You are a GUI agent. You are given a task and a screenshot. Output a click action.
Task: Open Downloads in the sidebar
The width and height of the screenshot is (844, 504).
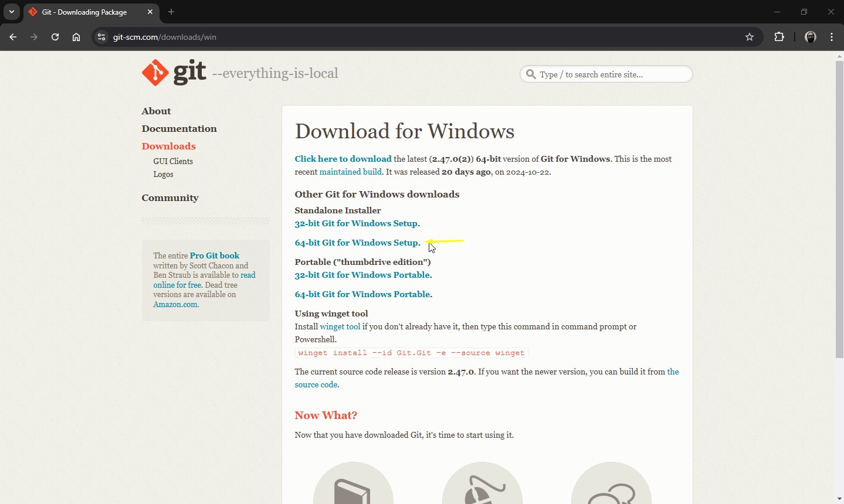point(168,147)
